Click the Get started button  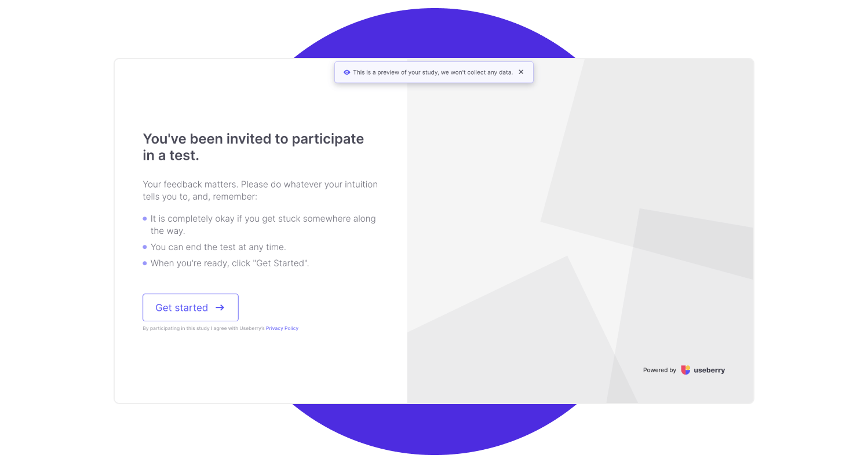pos(190,307)
